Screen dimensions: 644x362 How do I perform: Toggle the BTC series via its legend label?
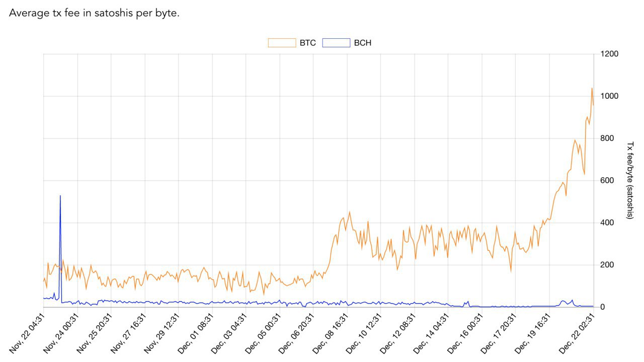(308, 43)
